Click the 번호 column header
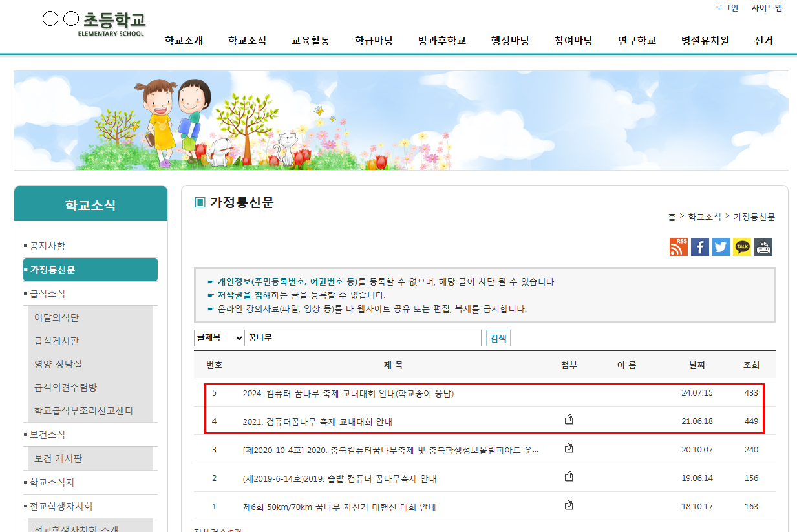797x532 pixels. [x=214, y=365]
